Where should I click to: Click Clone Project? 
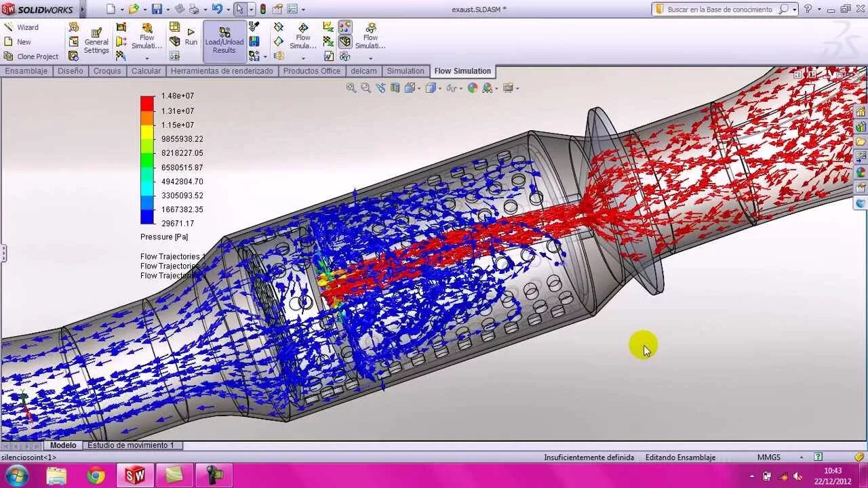[x=31, y=57]
